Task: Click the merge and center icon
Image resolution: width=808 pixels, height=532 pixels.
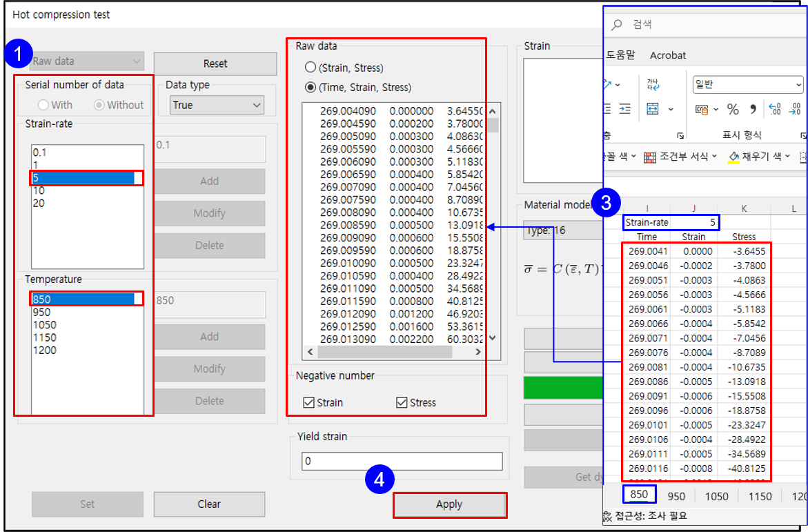Action: tap(652, 109)
